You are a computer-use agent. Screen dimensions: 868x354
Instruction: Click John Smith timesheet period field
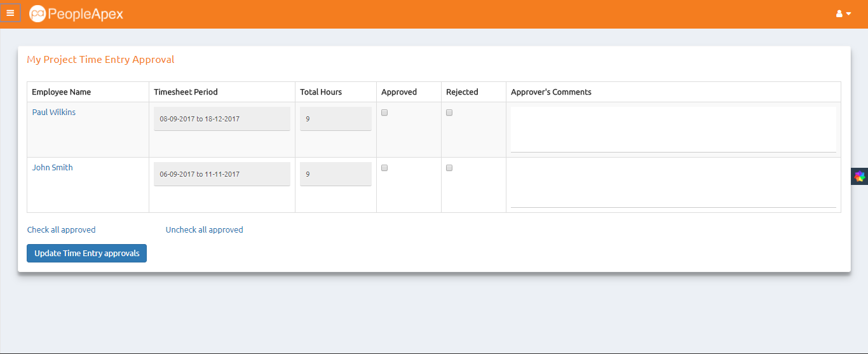222,174
